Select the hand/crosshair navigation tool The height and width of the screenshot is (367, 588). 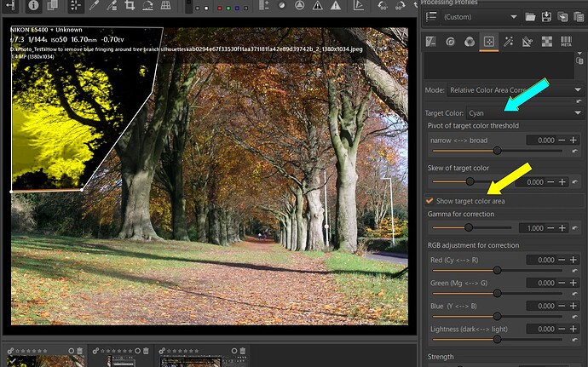(x=76, y=5)
